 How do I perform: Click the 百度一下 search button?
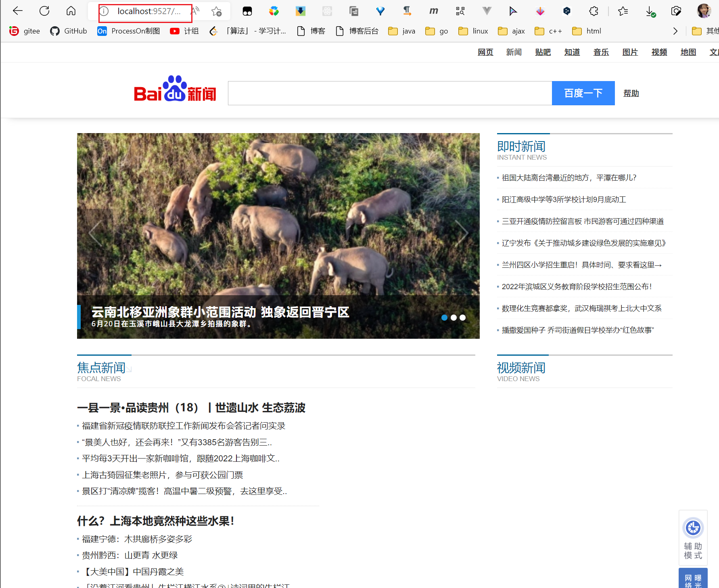(583, 93)
